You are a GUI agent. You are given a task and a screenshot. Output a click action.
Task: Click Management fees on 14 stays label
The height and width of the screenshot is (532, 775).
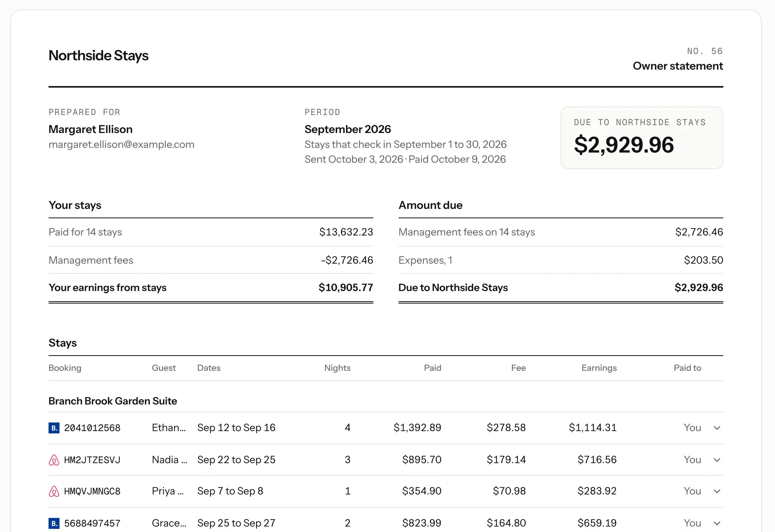[467, 232]
